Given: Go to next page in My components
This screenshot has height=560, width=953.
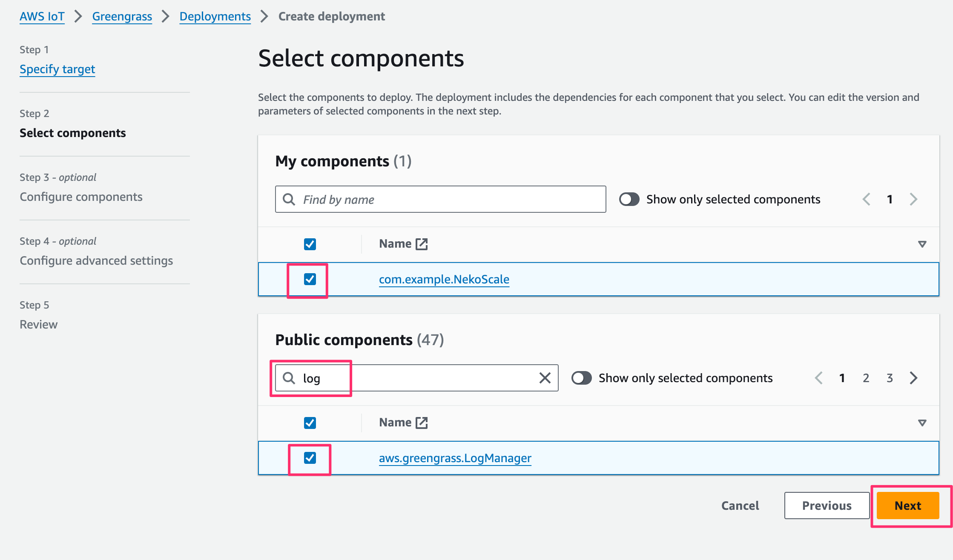Looking at the screenshot, I should [913, 199].
